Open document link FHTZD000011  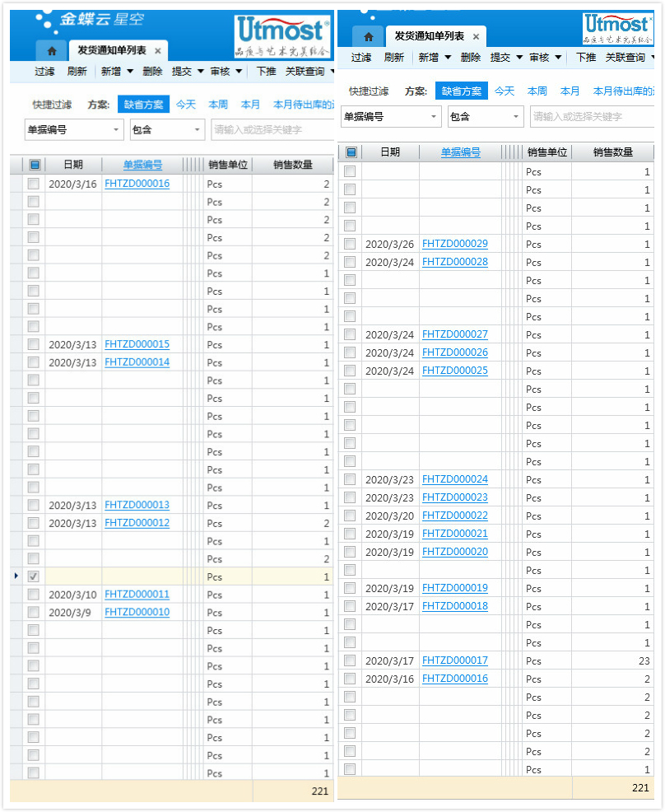(x=137, y=595)
